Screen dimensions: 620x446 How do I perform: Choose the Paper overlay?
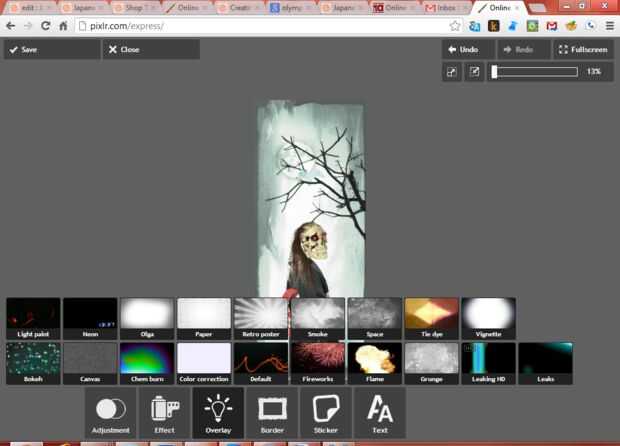204,319
